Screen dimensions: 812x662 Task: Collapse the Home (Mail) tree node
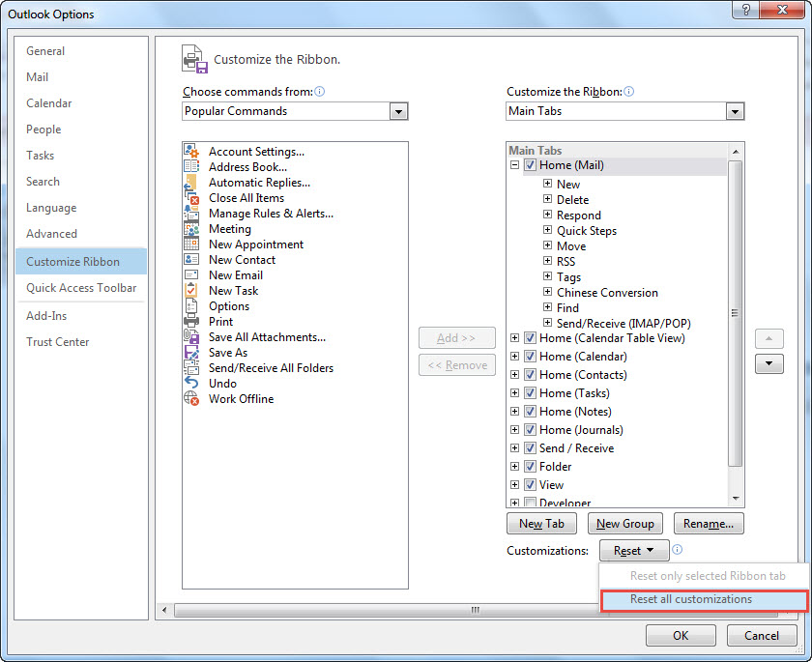pyautogui.click(x=514, y=165)
